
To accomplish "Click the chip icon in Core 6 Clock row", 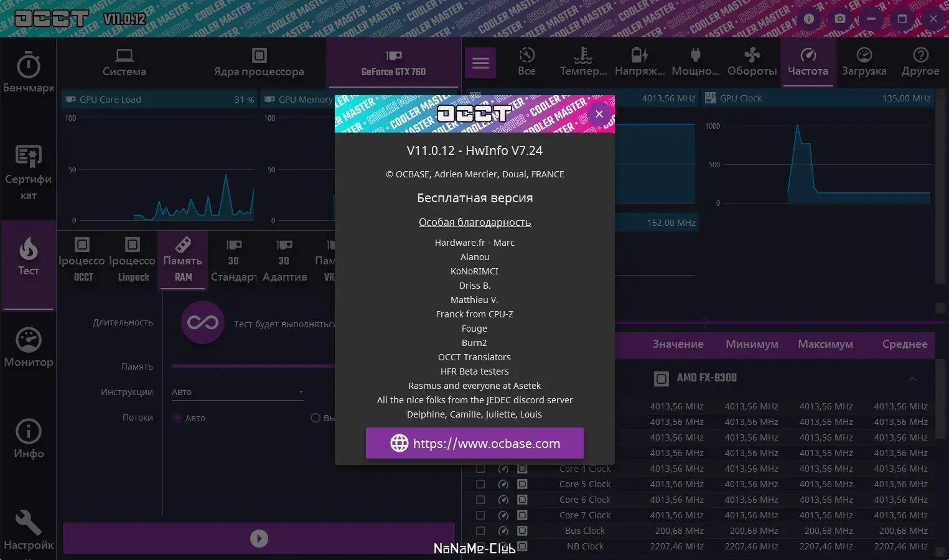I will pyautogui.click(x=522, y=500).
